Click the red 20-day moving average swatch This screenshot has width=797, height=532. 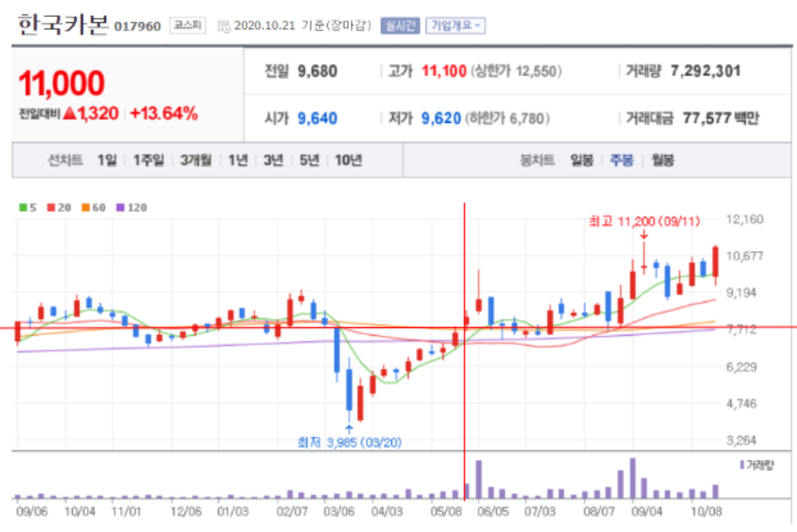(51, 208)
